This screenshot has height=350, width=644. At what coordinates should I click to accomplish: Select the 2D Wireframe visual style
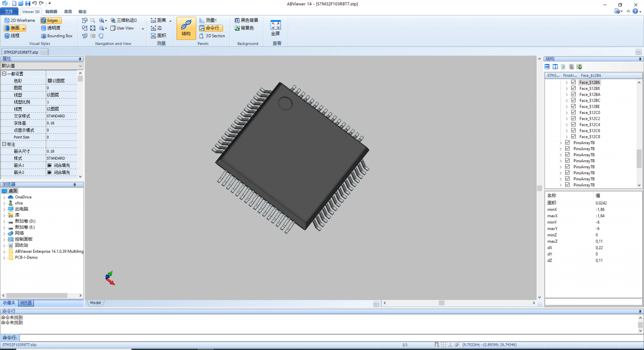pos(19,20)
